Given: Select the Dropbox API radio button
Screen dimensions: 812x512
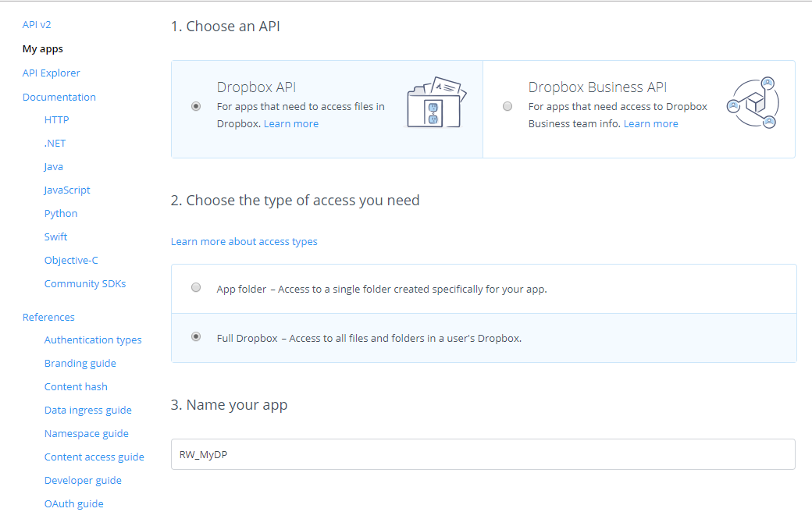Looking at the screenshot, I should (196, 106).
